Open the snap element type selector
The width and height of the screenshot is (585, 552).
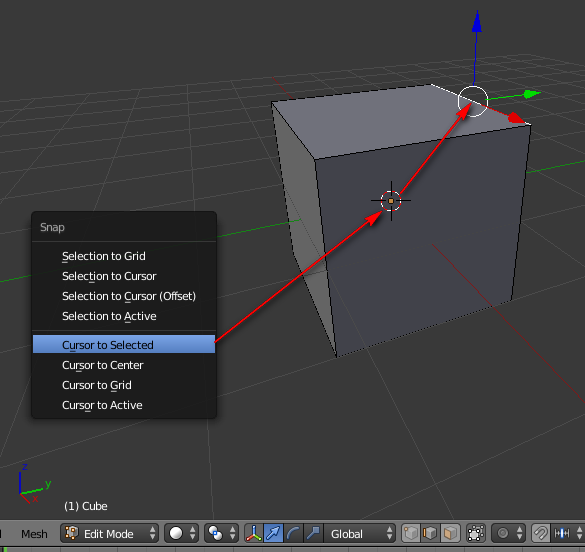[567, 533]
